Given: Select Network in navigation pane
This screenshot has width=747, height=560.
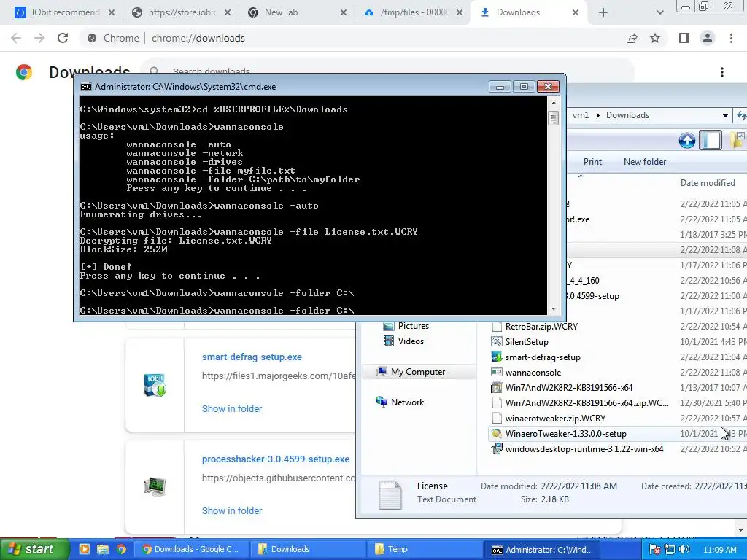Looking at the screenshot, I should [x=407, y=402].
